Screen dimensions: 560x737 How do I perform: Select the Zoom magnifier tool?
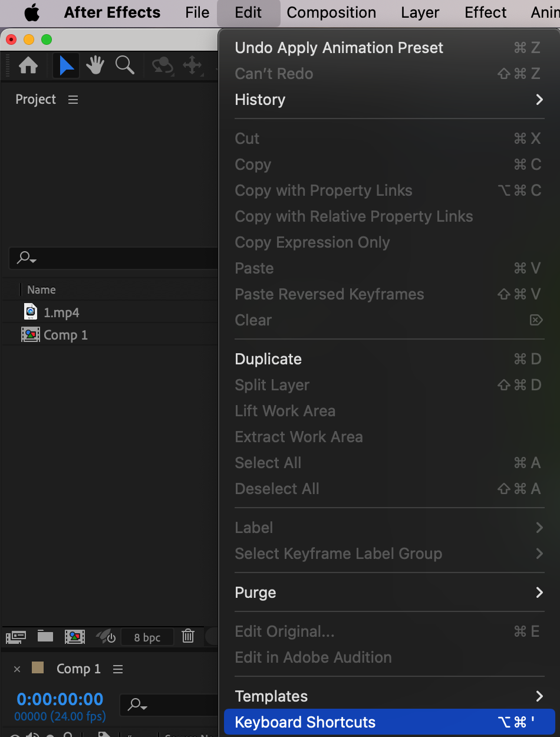click(124, 65)
